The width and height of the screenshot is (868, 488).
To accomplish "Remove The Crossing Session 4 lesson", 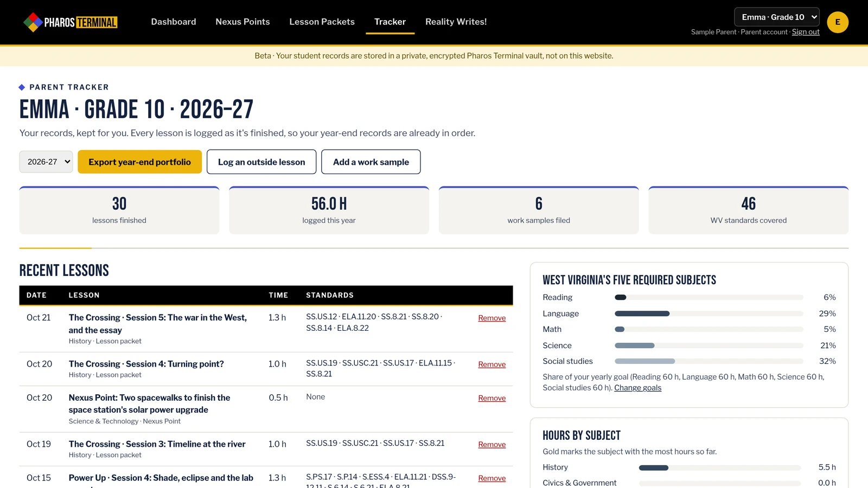I will click(492, 364).
